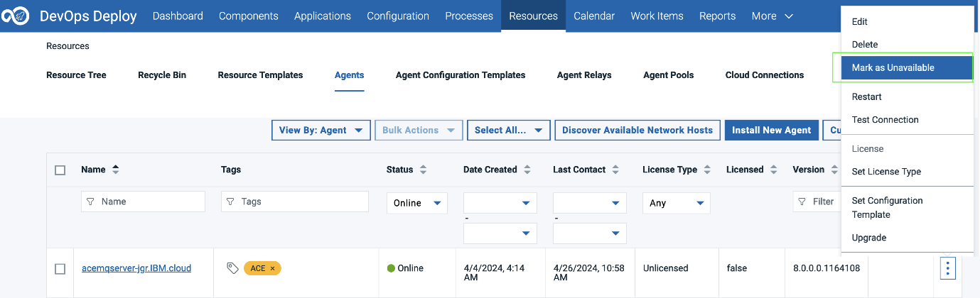Screen dimensions: 980x298
Task: Check the select-all checkbox in the table header
Action: tap(60, 170)
